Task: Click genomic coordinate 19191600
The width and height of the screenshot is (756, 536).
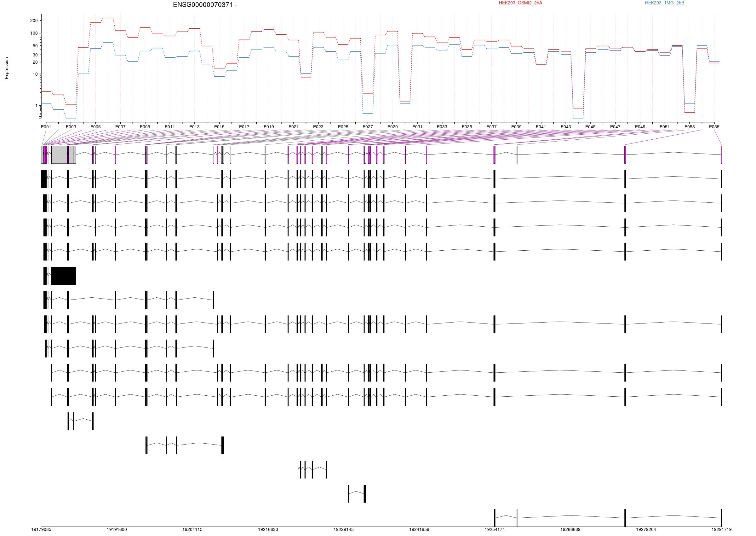Action: click(x=117, y=530)
